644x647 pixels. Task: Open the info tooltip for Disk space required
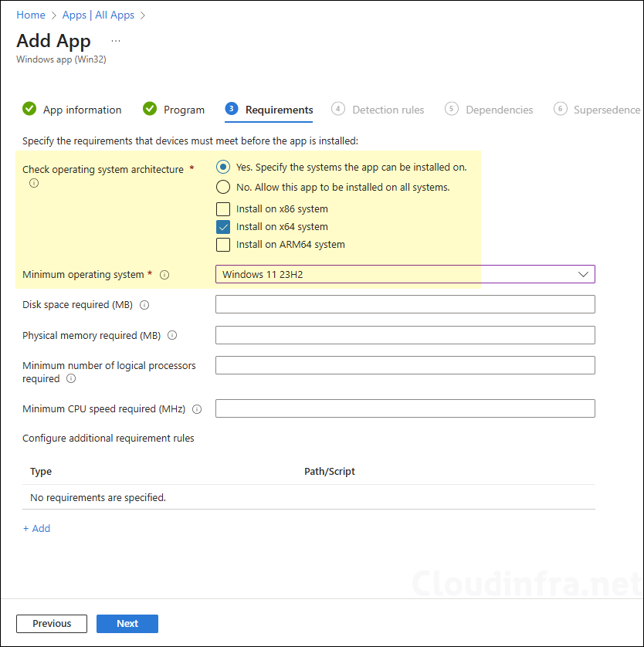pyautogui.click(x=144, y=304)
